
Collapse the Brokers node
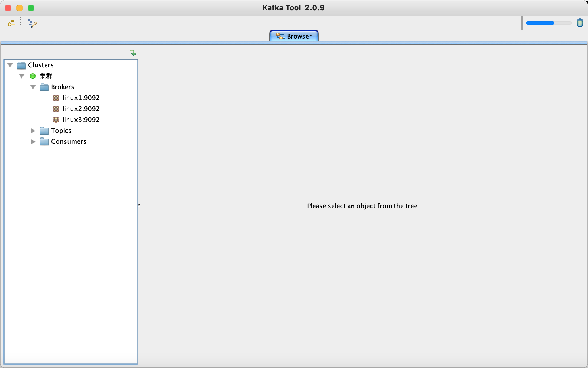(33, 87)
